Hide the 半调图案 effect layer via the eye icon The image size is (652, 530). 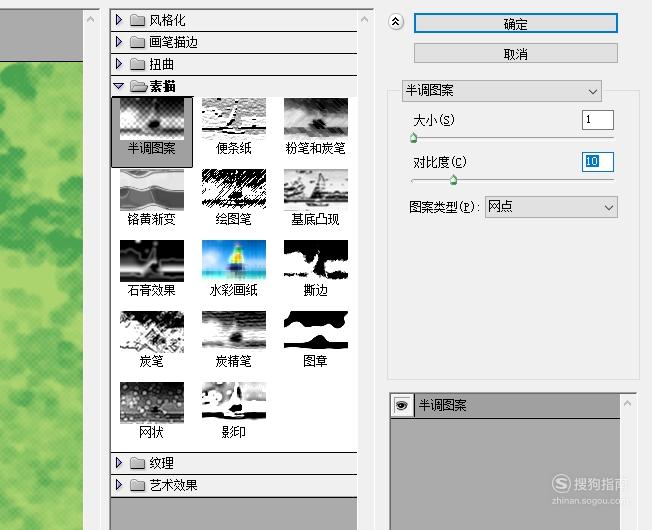click(x=401, y=405)
